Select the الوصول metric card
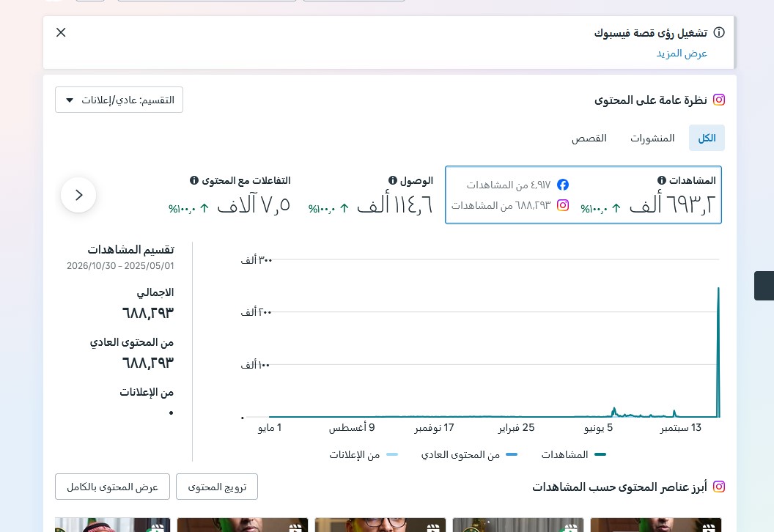 coord(371,195)
